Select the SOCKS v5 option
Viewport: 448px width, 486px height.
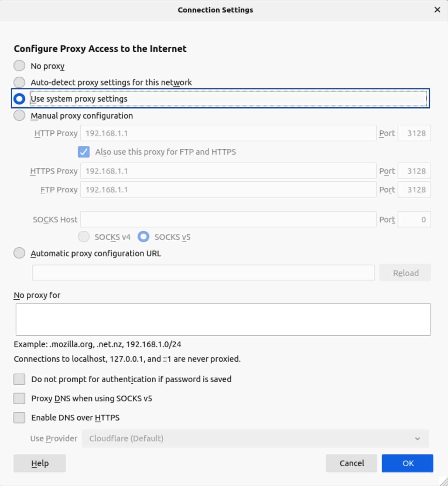tap(143, 237)
